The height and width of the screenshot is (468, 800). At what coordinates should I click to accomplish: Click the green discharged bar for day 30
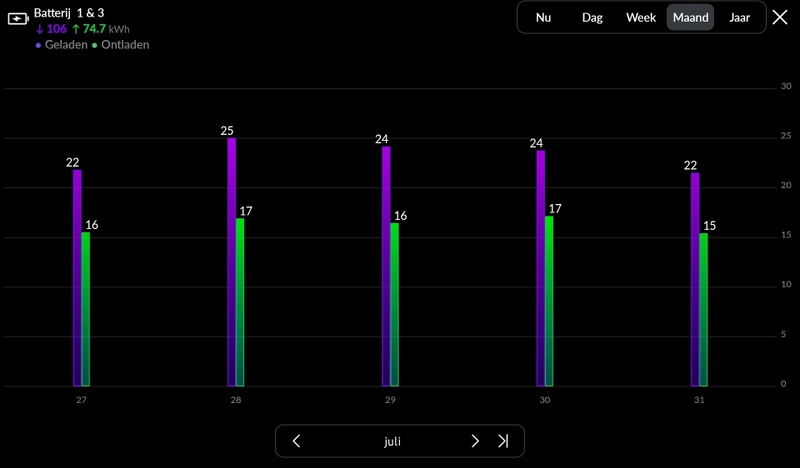pos(549,301)
